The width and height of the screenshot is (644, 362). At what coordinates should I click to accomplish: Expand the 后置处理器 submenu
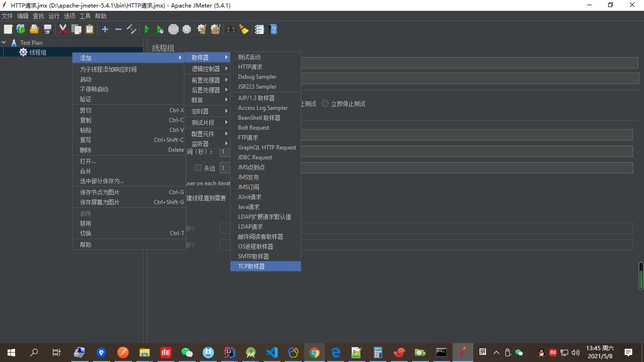(x=207, y=90)
